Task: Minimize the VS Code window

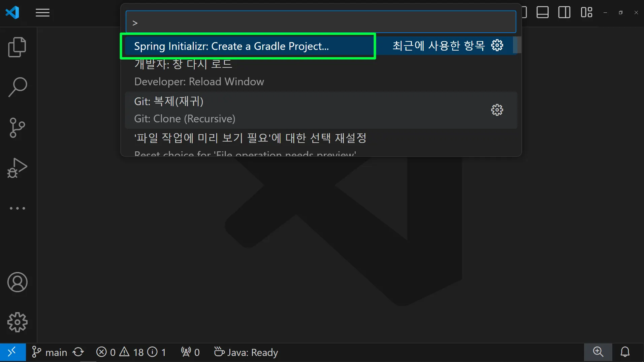Action: click(605, 12)
